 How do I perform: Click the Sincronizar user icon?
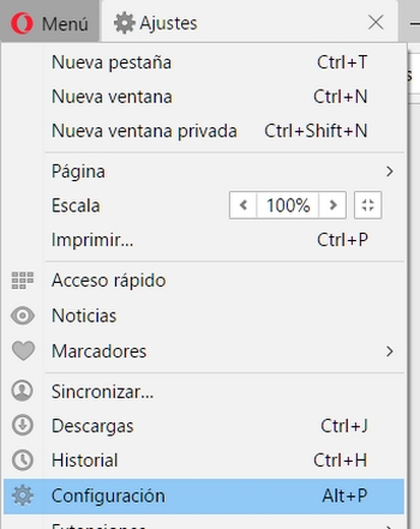pos(22,391)
